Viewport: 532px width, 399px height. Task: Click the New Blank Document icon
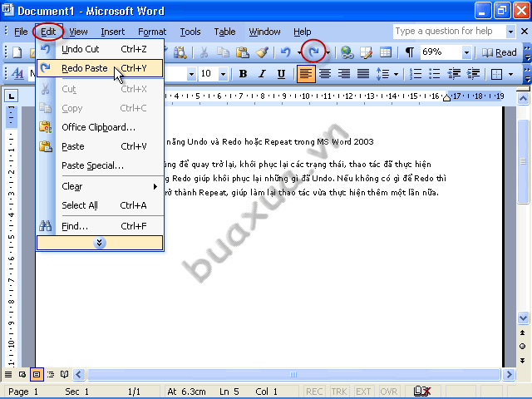17,52
